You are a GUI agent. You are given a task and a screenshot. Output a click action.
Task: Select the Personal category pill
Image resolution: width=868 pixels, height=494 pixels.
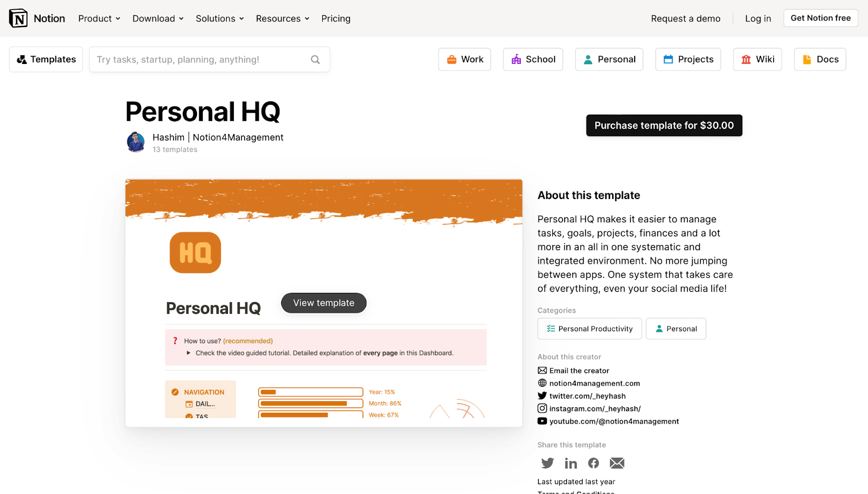609,59
